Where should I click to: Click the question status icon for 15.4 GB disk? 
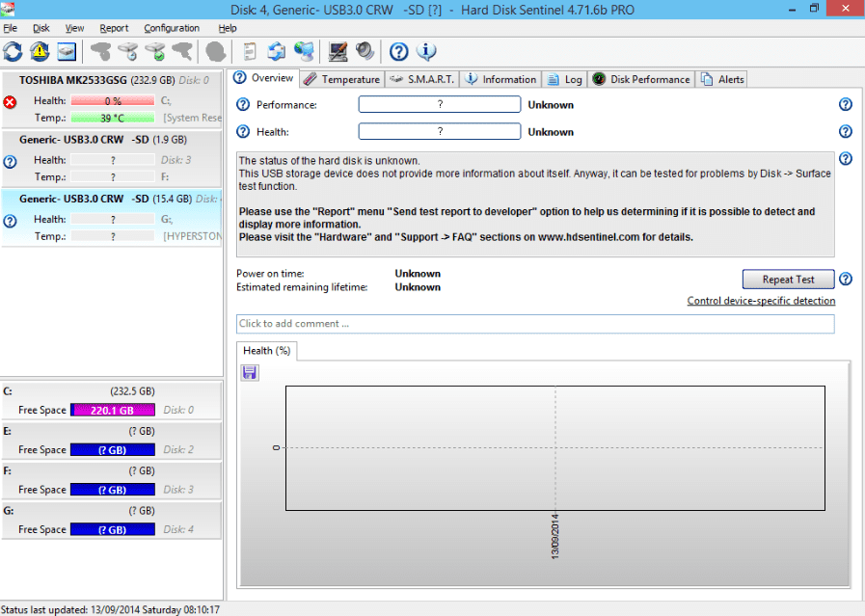point(10,221)
